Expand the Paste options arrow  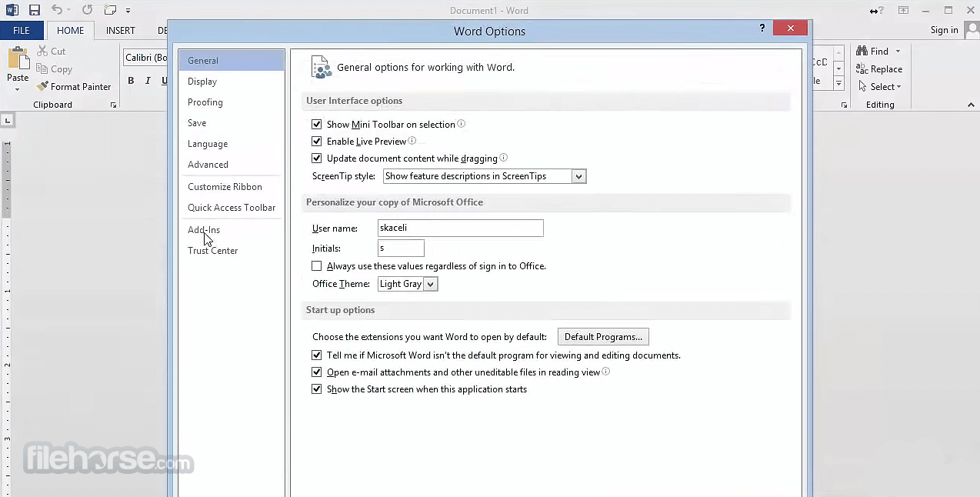17,89
